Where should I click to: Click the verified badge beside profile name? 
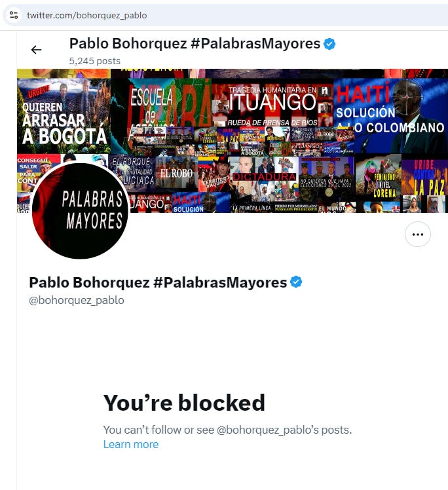click(x=296, y=282)
